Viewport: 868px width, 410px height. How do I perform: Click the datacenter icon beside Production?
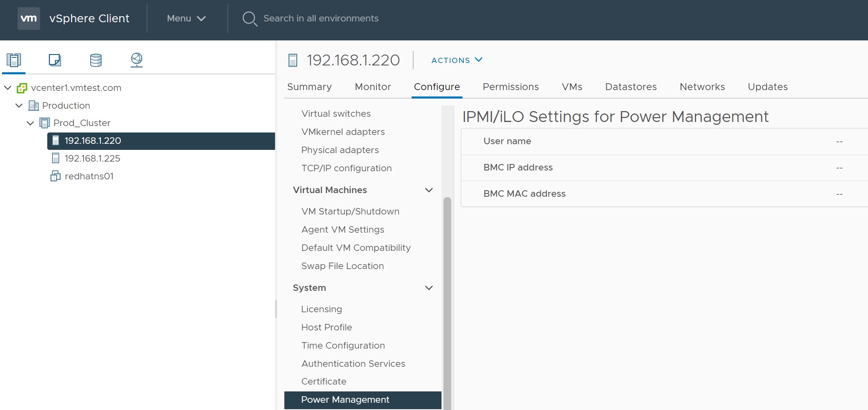[34, 106]
